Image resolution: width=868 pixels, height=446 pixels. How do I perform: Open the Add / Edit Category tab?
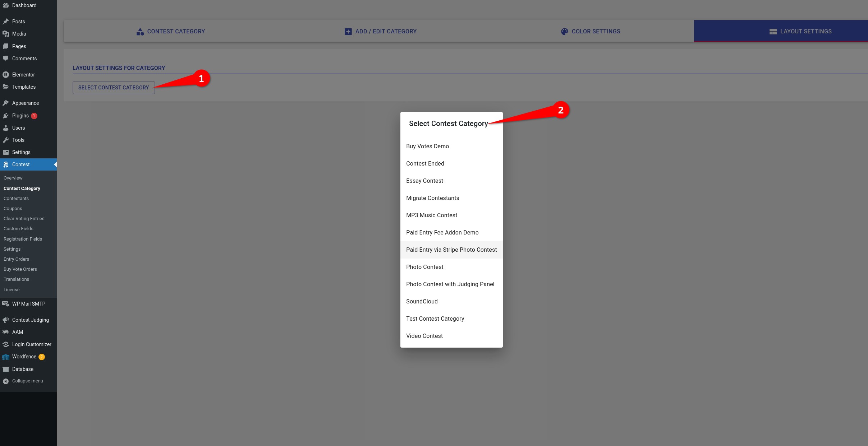[381, 31]
